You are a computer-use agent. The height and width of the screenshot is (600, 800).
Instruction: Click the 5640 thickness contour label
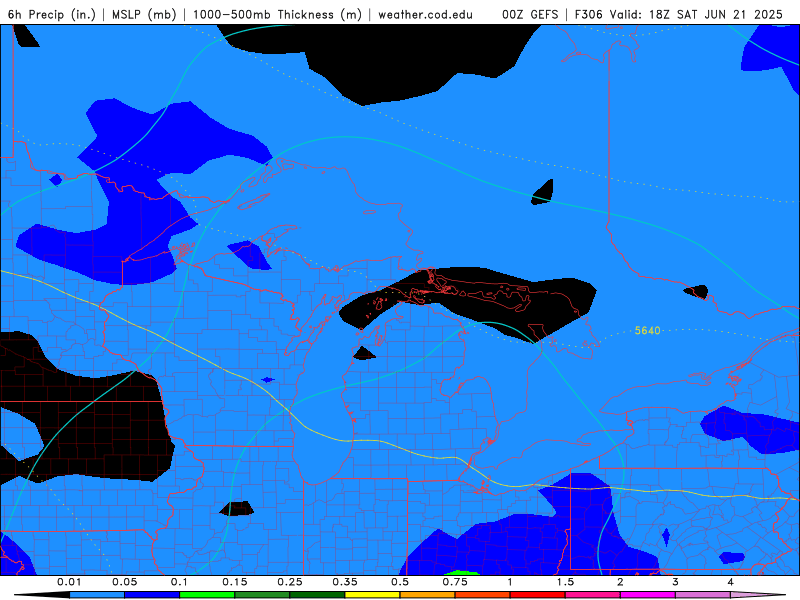[x=647, y=331]
